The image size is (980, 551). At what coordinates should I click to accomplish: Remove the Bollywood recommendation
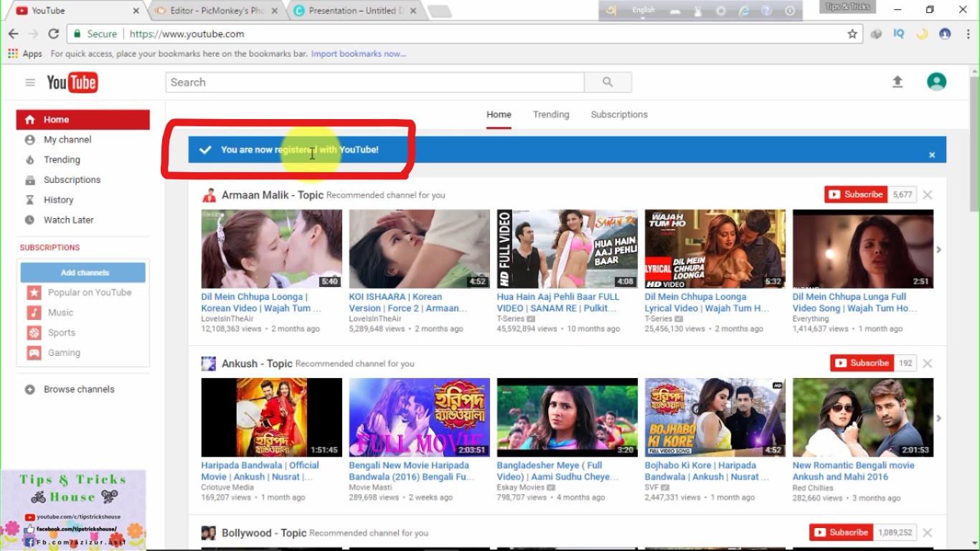click(x=928, y=532)
